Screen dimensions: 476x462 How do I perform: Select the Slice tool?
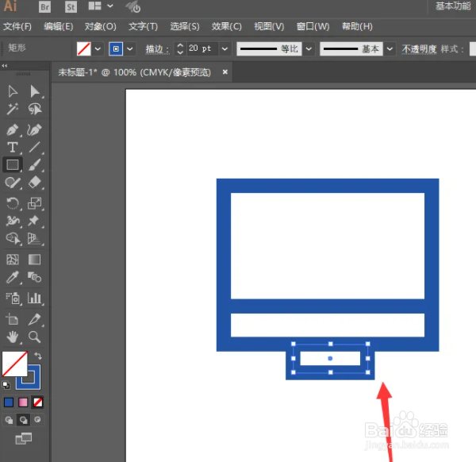(x=34, y=319)
